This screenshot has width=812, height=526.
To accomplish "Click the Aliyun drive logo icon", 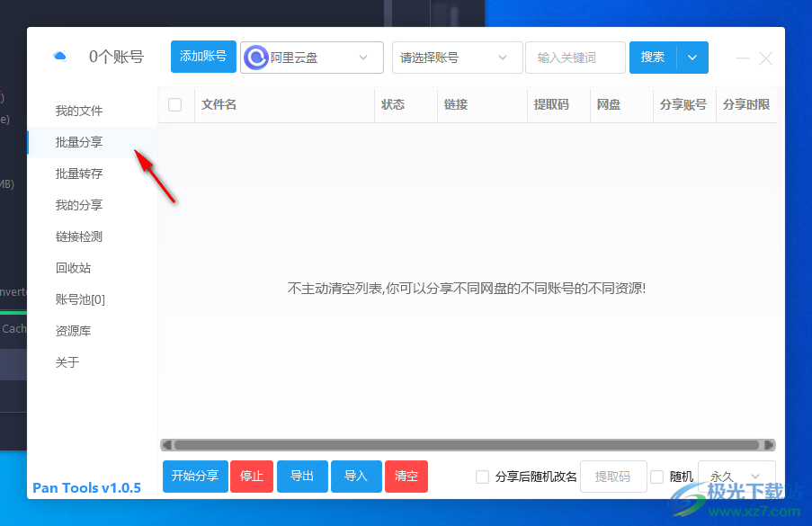I will 255,58.
